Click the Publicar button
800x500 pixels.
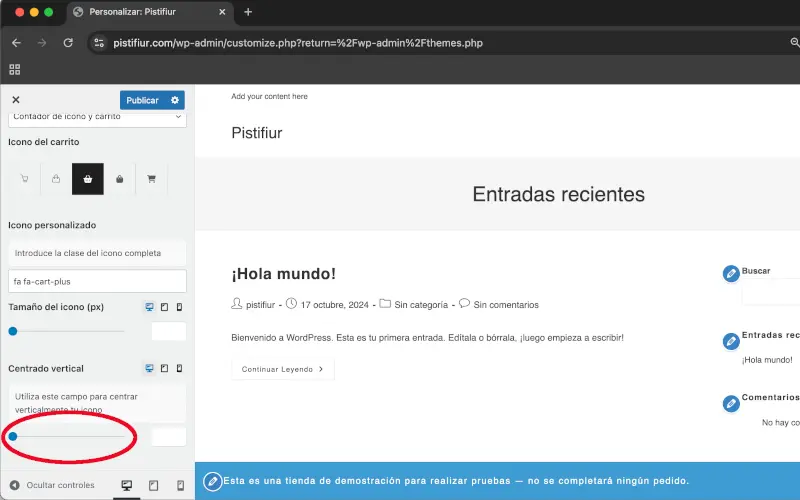[142, 100]
